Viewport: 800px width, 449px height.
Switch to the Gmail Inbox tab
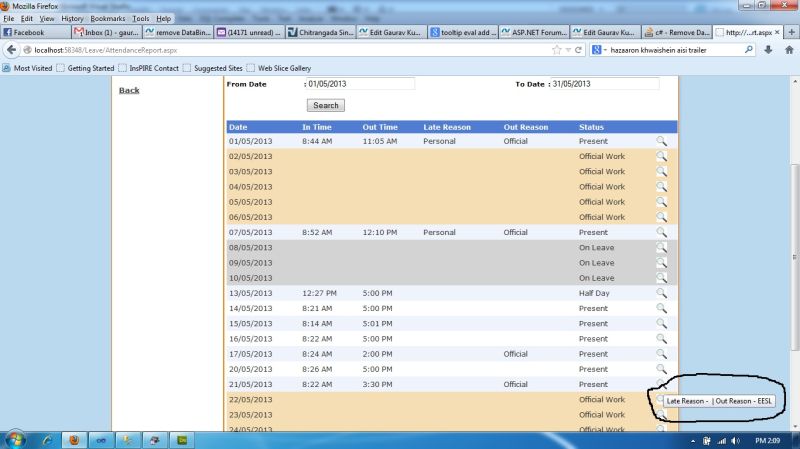tap(107, 32)
